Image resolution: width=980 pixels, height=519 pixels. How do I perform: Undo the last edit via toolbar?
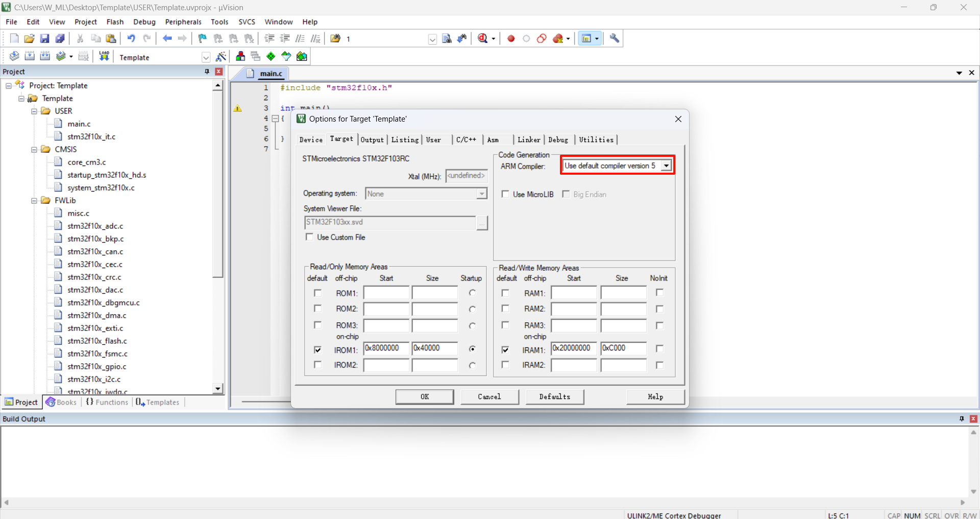131,38
